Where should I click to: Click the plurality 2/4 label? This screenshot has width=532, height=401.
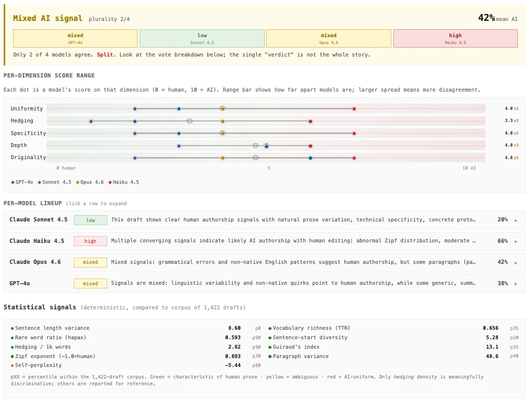109,19
